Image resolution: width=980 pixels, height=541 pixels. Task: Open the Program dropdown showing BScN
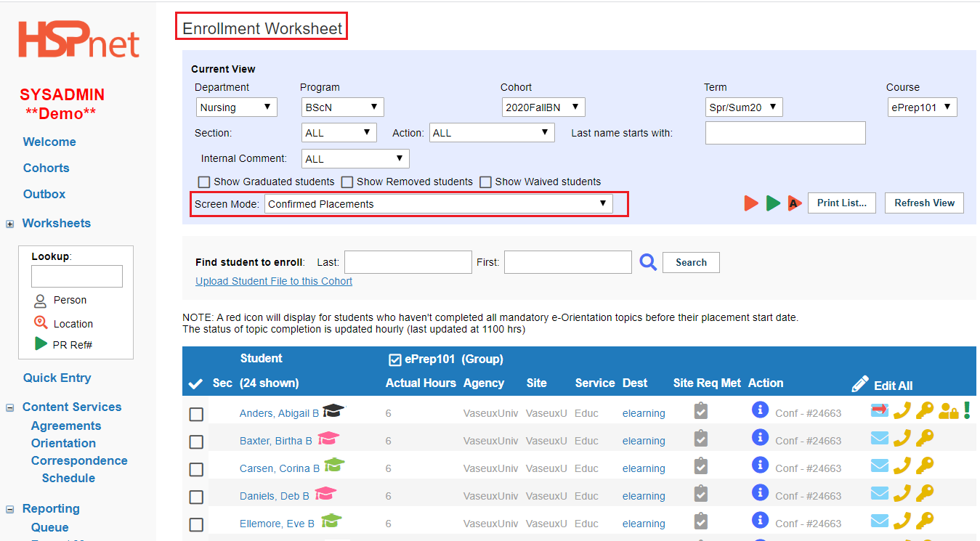(x=342, y=107)
